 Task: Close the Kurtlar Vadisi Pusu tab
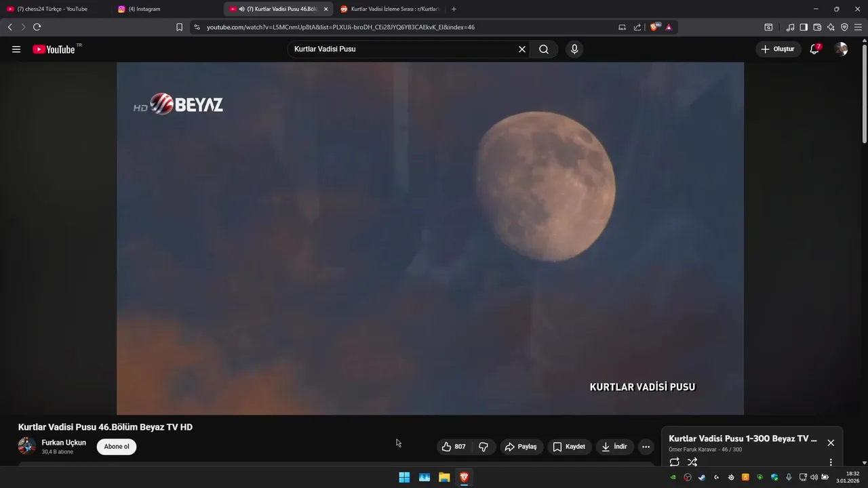tap(325, 9)
